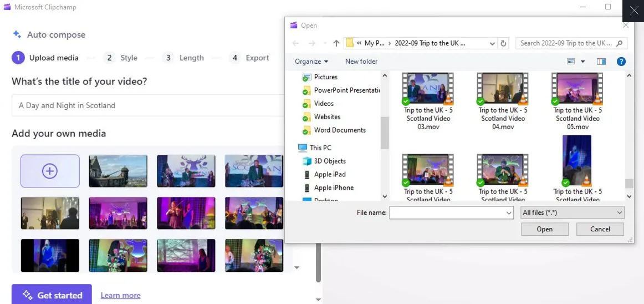Open the All files type dropdown
The height and width of the screenshot is (304, 644).
(x=572, y=212)
